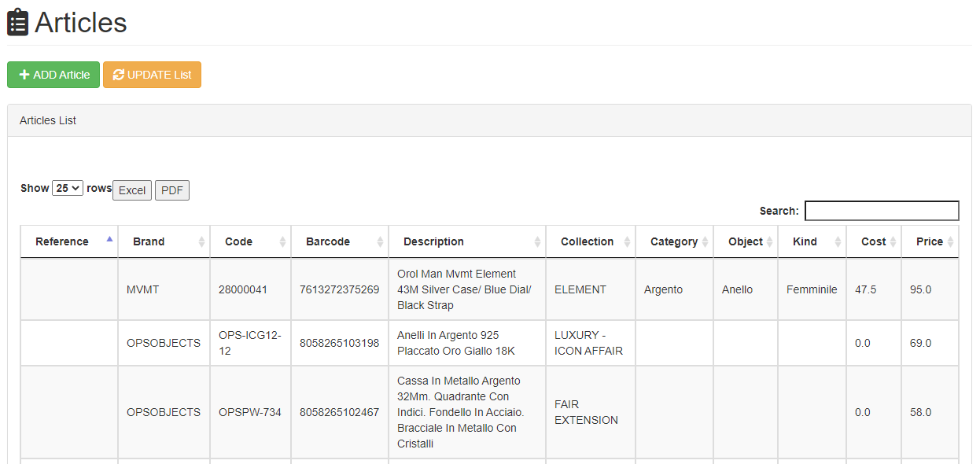Image resolution: width=980 pixels, height=464 pixels.
Task: Click the plus icon in ADD Article
Action: click(x=24, y=75)
